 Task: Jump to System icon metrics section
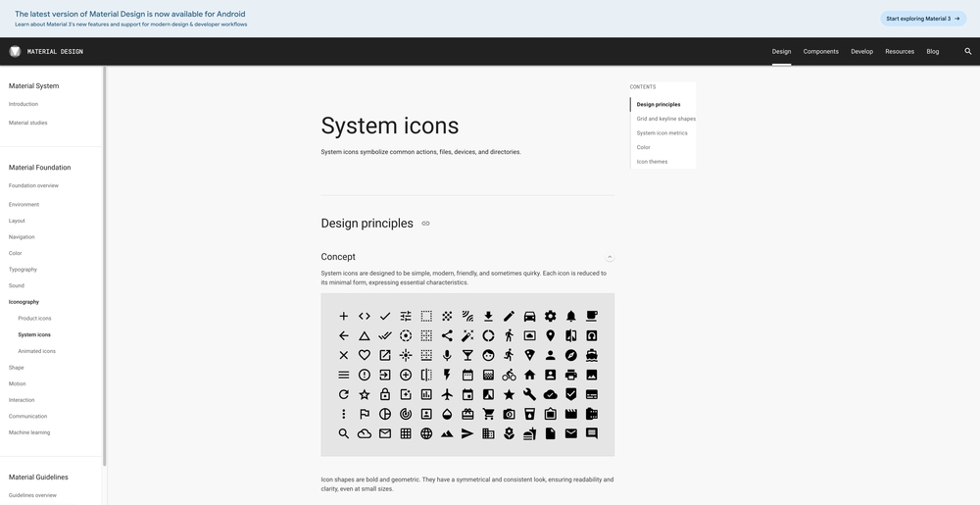pyautogui.click(x=661, y=133)
